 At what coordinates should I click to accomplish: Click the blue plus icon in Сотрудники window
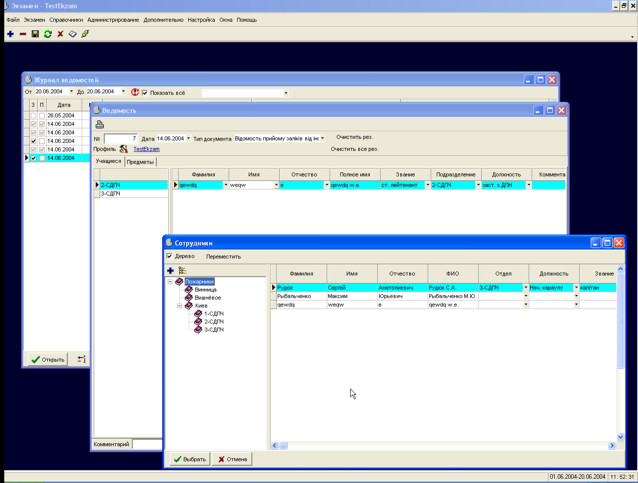[x=170, y=270]
